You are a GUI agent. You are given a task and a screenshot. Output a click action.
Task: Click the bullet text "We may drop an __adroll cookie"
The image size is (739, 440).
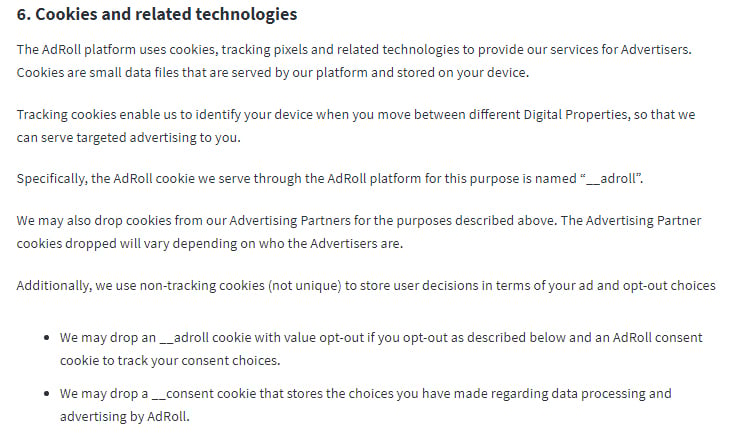[381, 349]
